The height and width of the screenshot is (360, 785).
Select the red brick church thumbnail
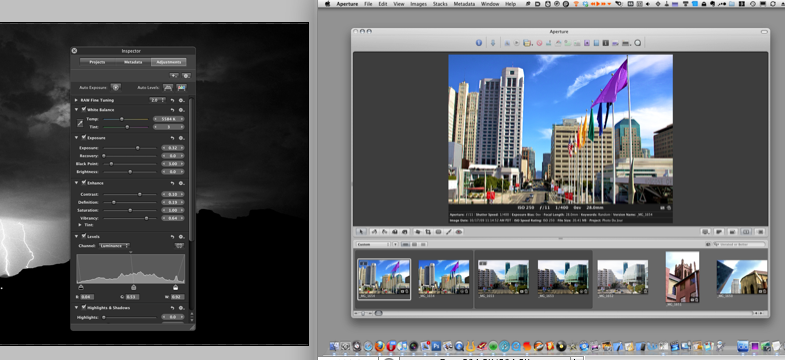[x=682, y=277]
